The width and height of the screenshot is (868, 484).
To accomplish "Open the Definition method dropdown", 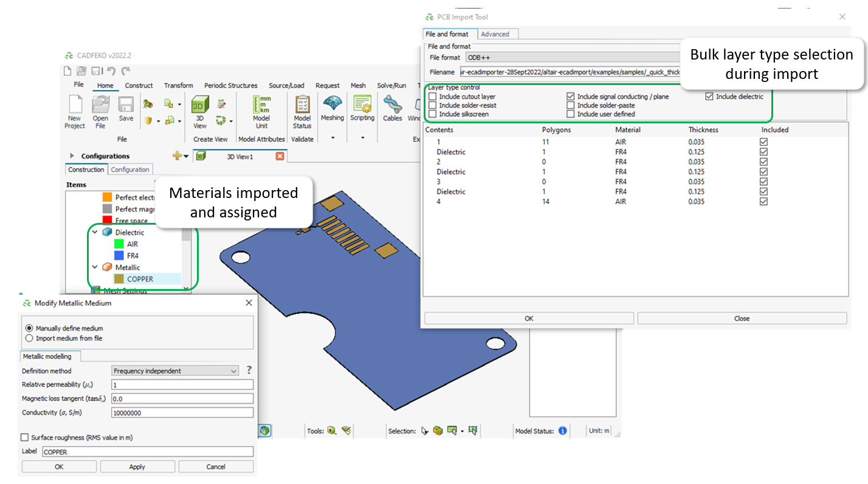I will 175,371.
